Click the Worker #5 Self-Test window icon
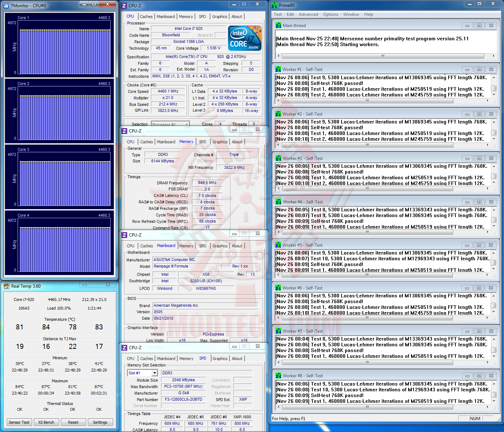504x432 pixels. point(278,245)
